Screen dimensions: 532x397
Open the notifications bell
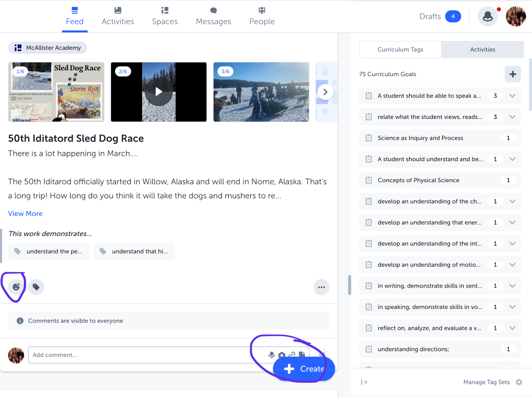(487, 16)
